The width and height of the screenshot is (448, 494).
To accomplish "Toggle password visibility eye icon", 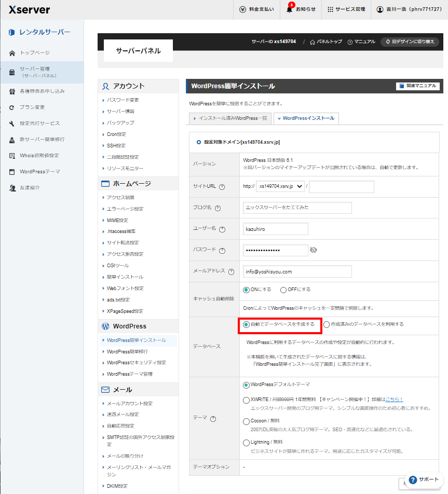I will point(313,250).
